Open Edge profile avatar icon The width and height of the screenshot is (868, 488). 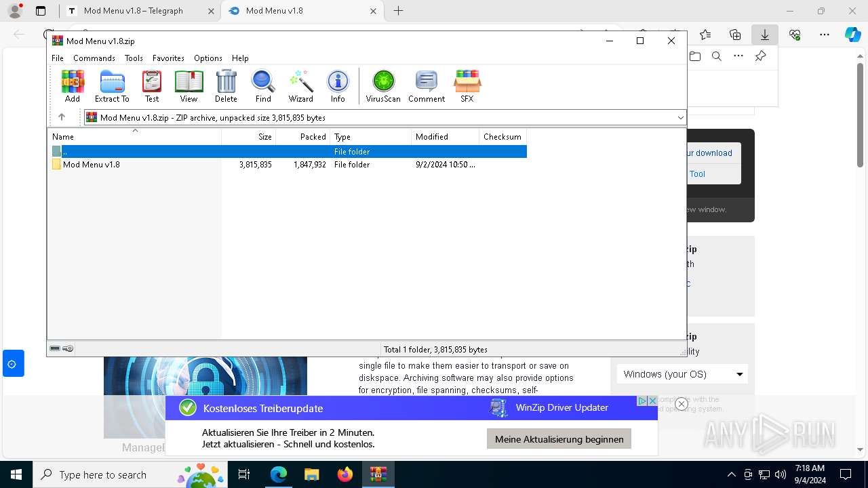point(14,11)
